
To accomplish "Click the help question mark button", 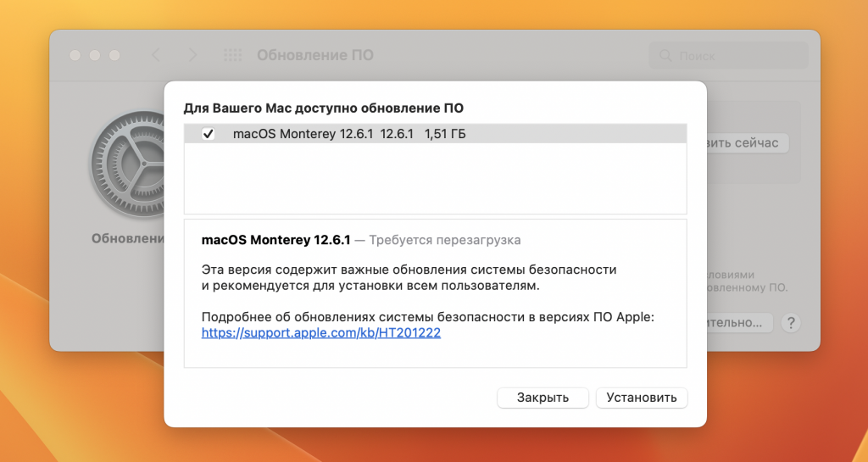I will click(x=791, y=323).
